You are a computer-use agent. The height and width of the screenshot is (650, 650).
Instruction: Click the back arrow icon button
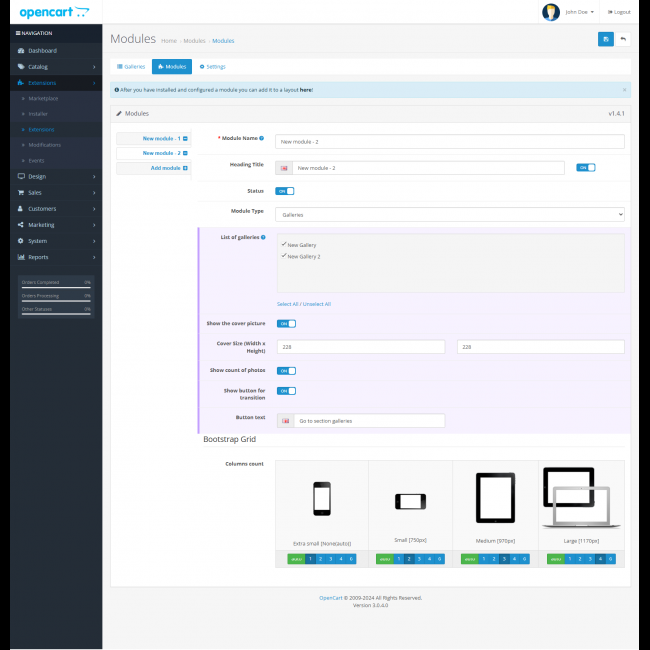pos(623,39)
